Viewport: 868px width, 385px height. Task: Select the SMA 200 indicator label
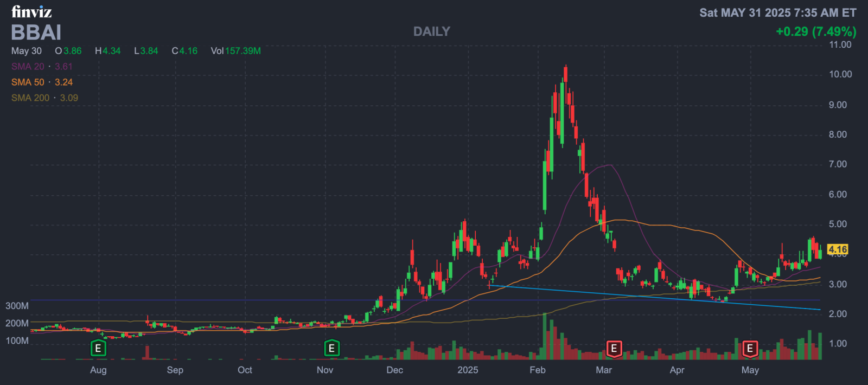coord(30,98)
